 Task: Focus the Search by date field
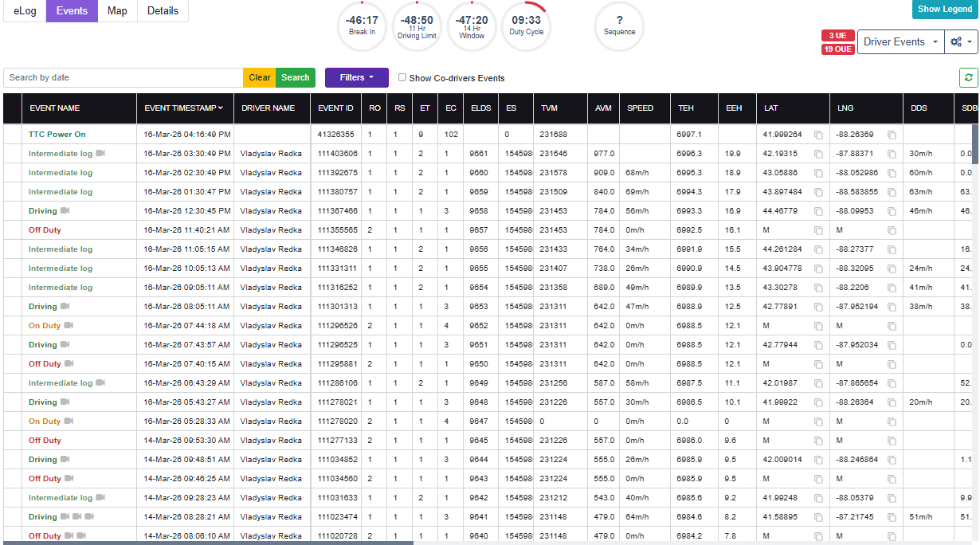pyautogui.click(x=123, y=77)
